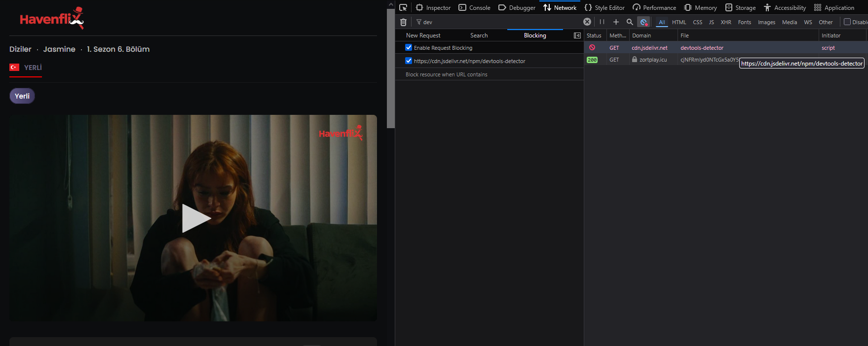Open the Diziler breadcrumb link
Image resolution: width=868 pixels, height=346 pixels.
(x=20, y=49)
